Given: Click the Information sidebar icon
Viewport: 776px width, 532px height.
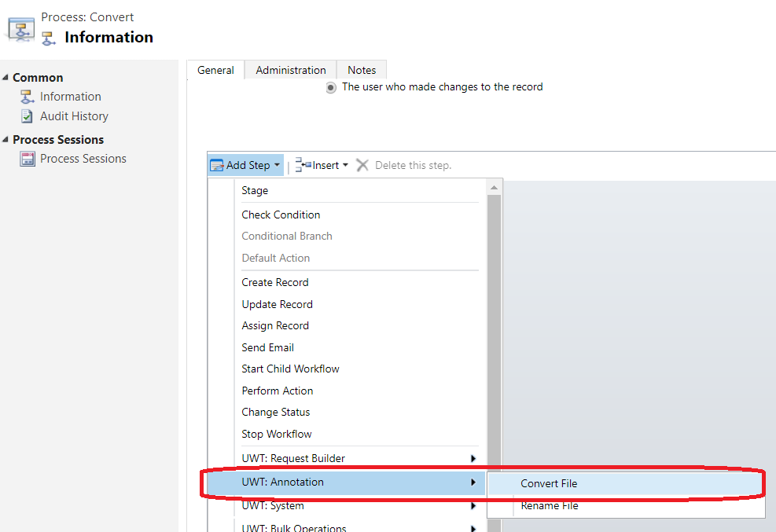Looking at the screenshot, I should coord(28,97).
